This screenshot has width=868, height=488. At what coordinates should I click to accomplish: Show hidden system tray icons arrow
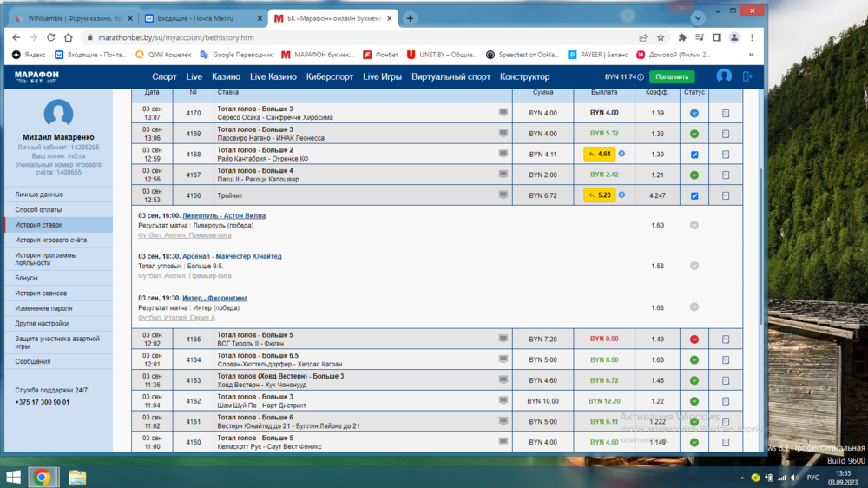click(740, 478)
